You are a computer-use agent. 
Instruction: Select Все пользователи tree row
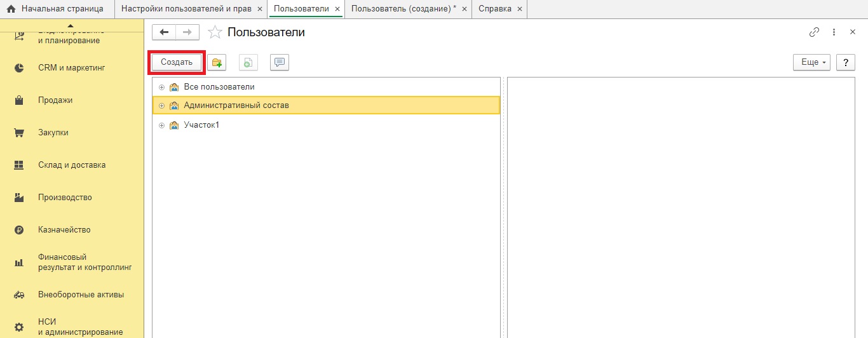pos(326,87)
